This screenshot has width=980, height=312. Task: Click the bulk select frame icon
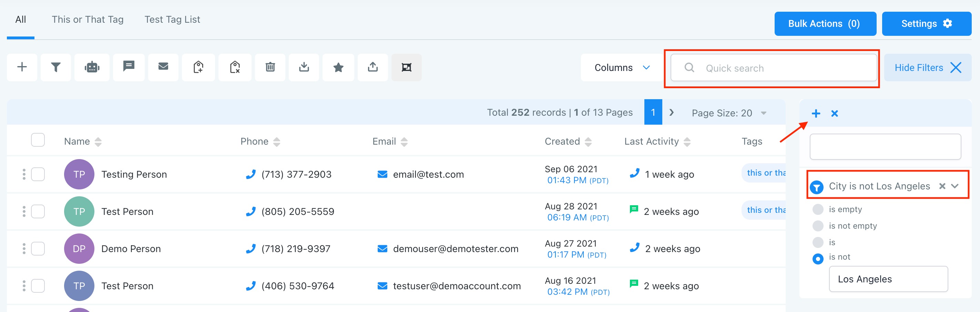(x=407, y=67)
